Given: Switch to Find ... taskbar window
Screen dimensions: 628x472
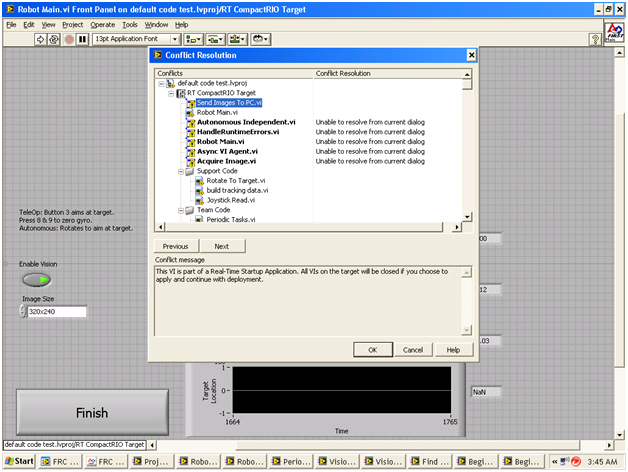Looking at the screenshot, I should 431,462.
